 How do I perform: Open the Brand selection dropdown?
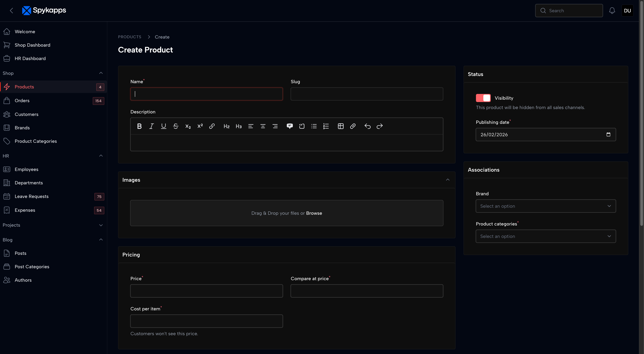point(545,206)
